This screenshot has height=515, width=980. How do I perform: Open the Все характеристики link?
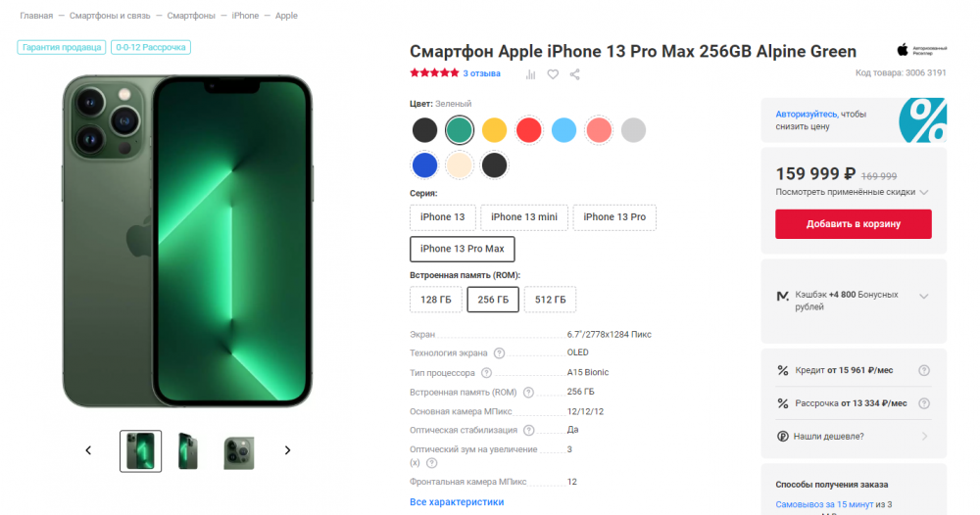pos(457,502)
